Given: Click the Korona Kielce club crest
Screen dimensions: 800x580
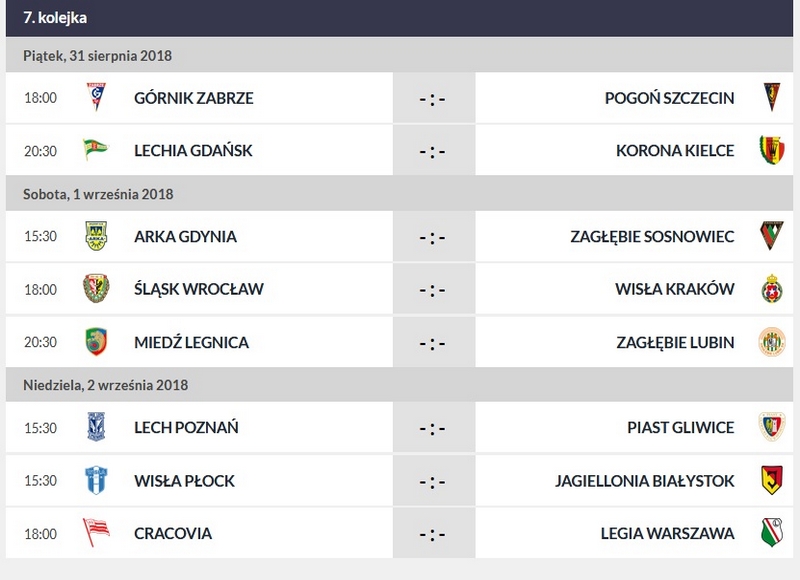Looking at the screenshot, I should [770, 151].
